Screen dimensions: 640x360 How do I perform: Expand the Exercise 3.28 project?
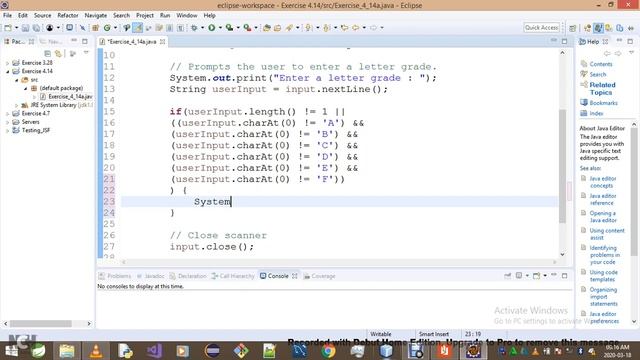coord(7,63)
